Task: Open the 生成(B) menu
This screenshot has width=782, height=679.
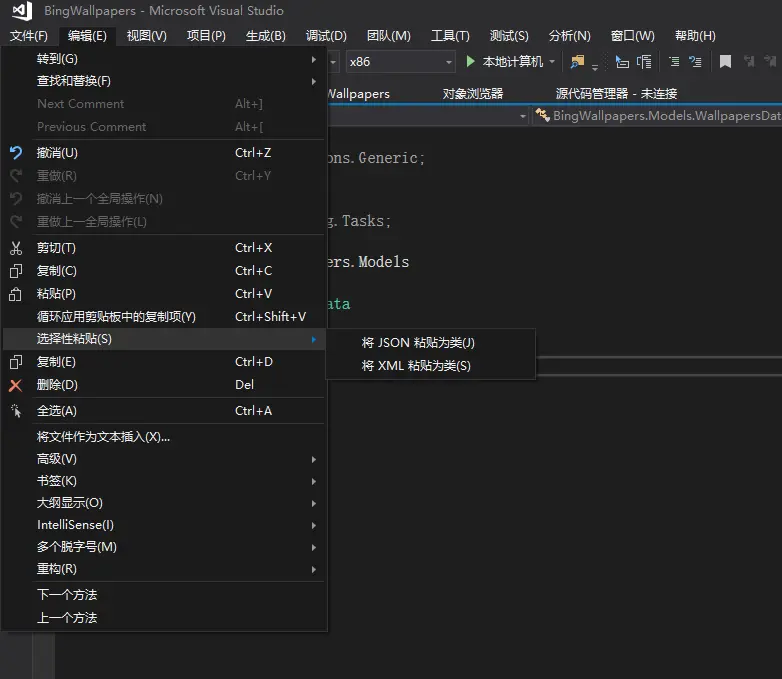Action: point(265,36)
